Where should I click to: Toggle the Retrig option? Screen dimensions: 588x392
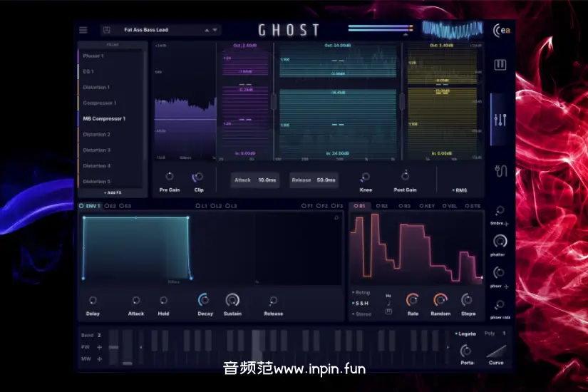click(361, 292)
